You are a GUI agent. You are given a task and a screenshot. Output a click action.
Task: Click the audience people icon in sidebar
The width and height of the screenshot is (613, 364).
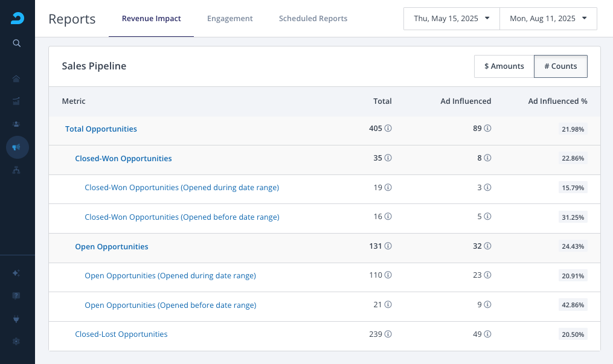pyautogui.click(x=17, y=124)
